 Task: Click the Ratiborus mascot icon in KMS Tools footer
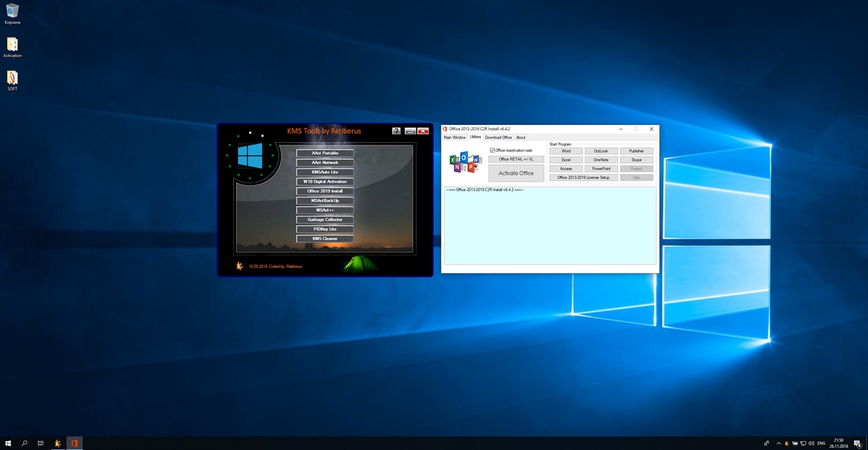pyautogui.click(x=239, y=266)
